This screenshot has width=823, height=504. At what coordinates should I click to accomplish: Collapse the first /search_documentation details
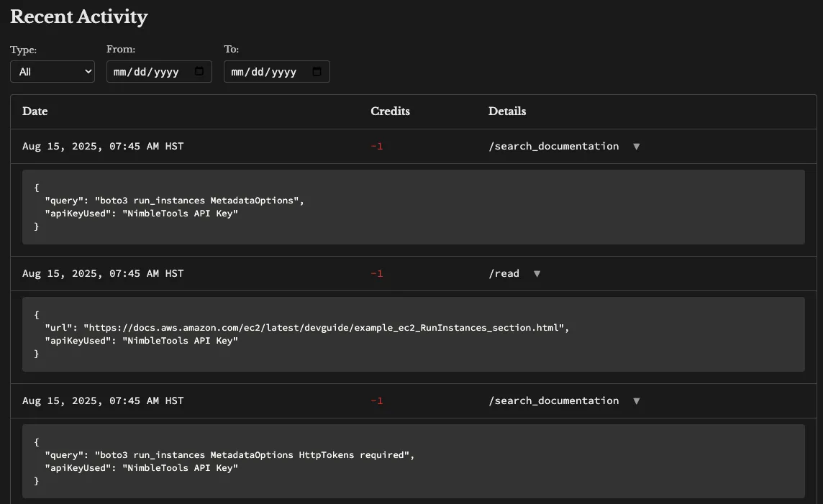click(636, 146)
